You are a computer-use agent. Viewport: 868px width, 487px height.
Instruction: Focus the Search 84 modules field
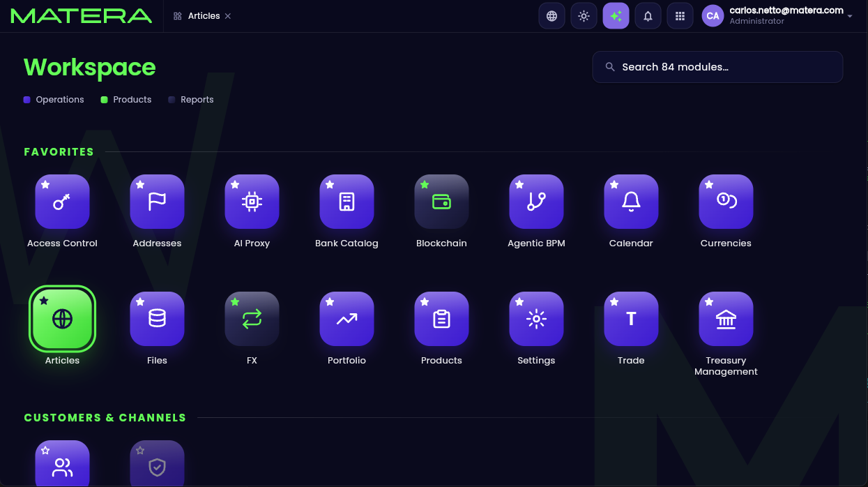click(x=717, y=67)
